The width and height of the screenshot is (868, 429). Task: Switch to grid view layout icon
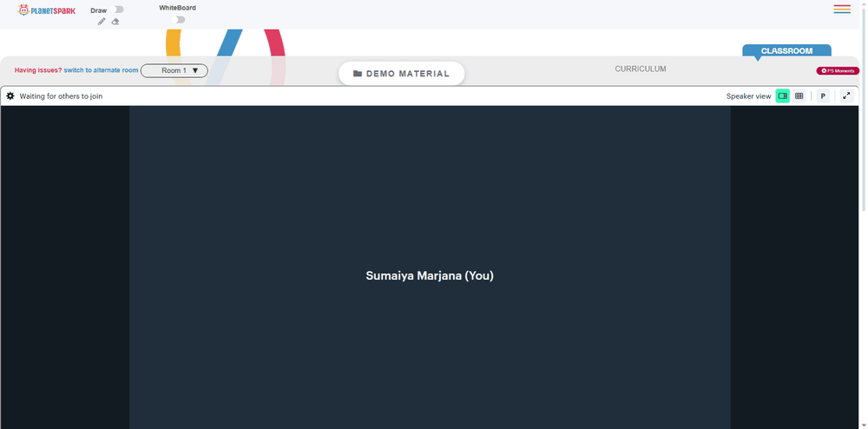(x=799, y=96)
